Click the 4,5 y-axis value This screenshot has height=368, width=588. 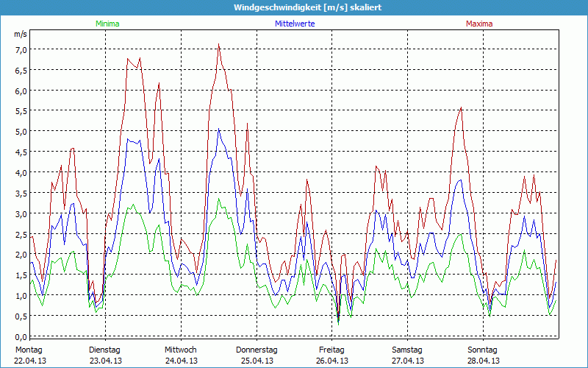pos(21,152)
